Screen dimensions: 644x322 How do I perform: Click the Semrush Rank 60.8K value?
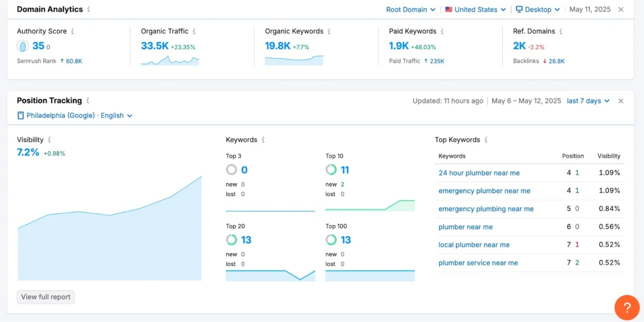74,61
